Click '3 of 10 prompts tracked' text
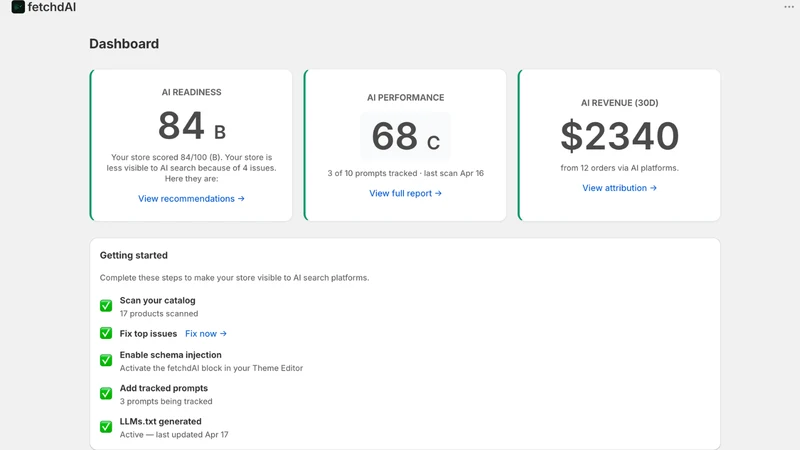The image size is (800, 450). pyautogui.click(x=372, y=173)
